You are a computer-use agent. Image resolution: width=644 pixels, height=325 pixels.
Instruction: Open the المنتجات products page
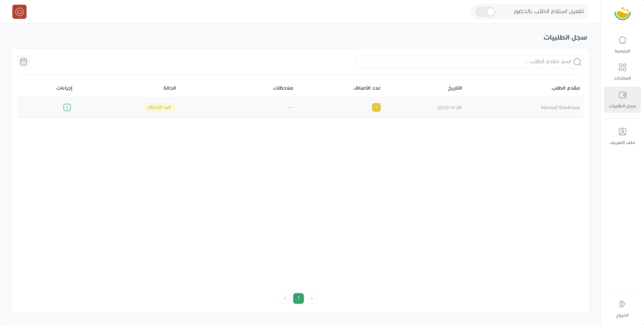click(x=622, y=72)
